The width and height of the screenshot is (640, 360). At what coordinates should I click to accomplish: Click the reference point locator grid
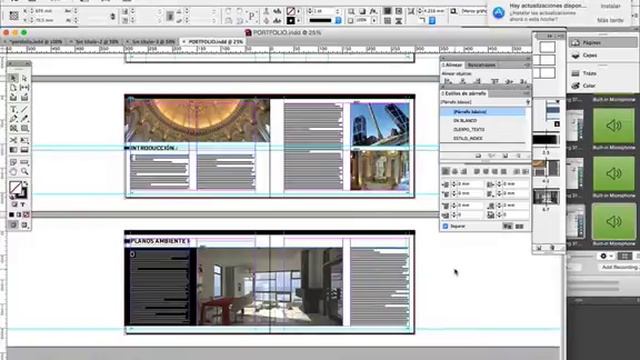[14, 16]
